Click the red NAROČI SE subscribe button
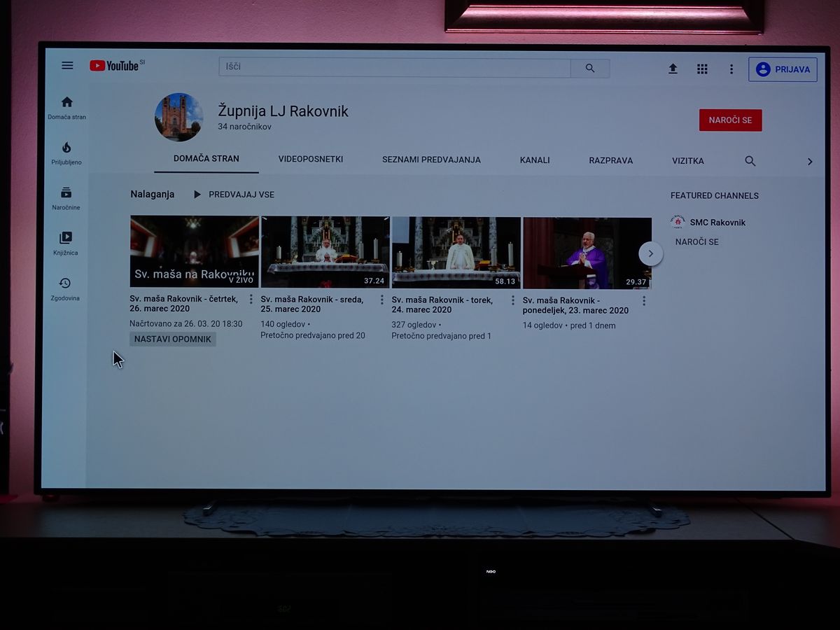Viewport: 840px width, 630px height. [x=730, y=120]
